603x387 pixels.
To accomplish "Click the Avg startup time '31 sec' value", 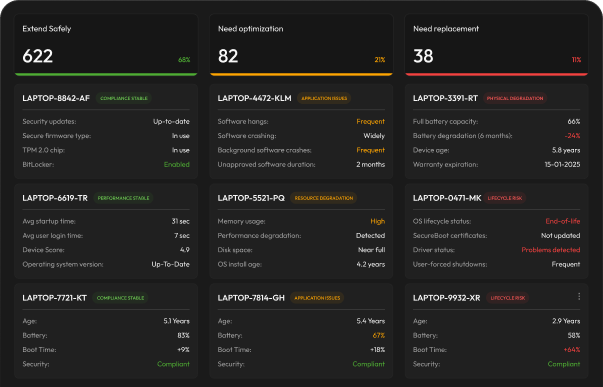I will tap(180, 222).
